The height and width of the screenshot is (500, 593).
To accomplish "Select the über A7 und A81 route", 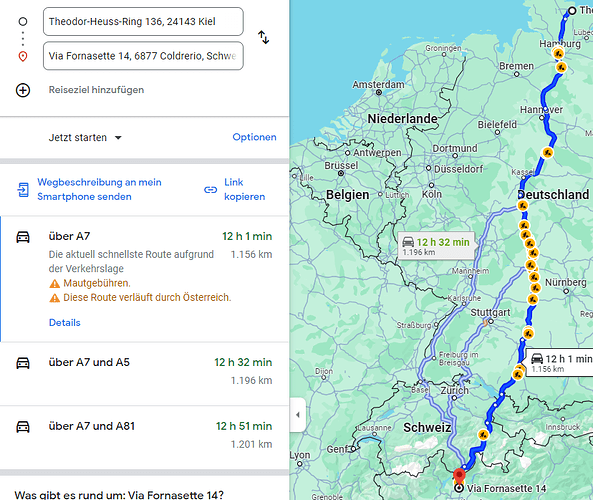I will [x=144, y=438].
